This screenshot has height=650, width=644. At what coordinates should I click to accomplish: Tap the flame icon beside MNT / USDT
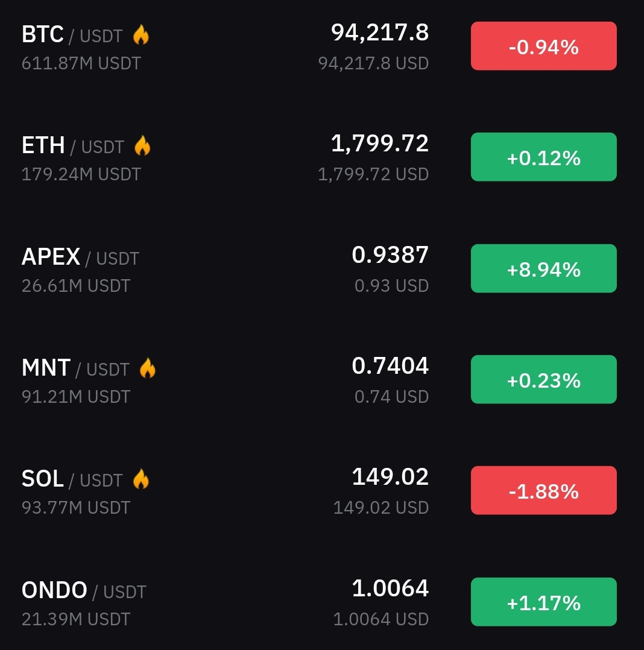tap(147, 368)
